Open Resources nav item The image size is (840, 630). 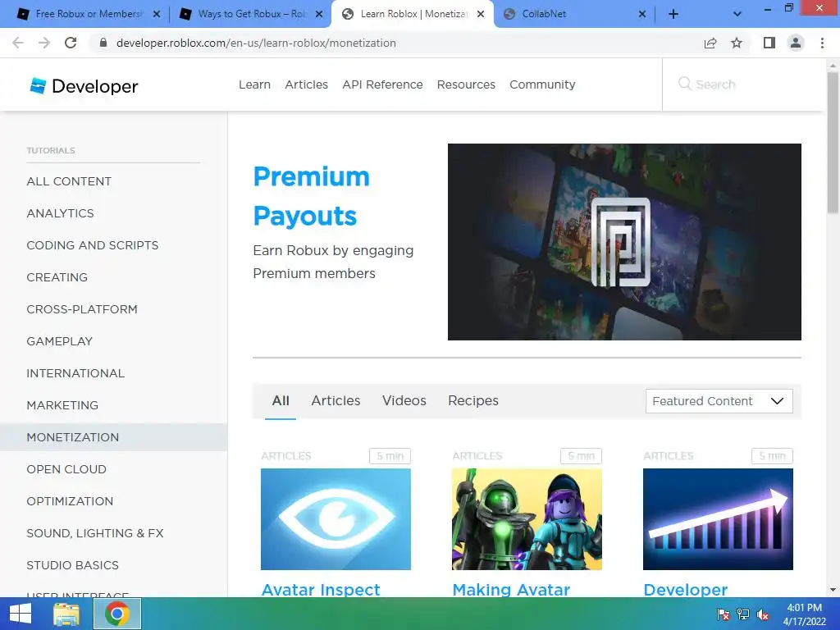(466, 84)
